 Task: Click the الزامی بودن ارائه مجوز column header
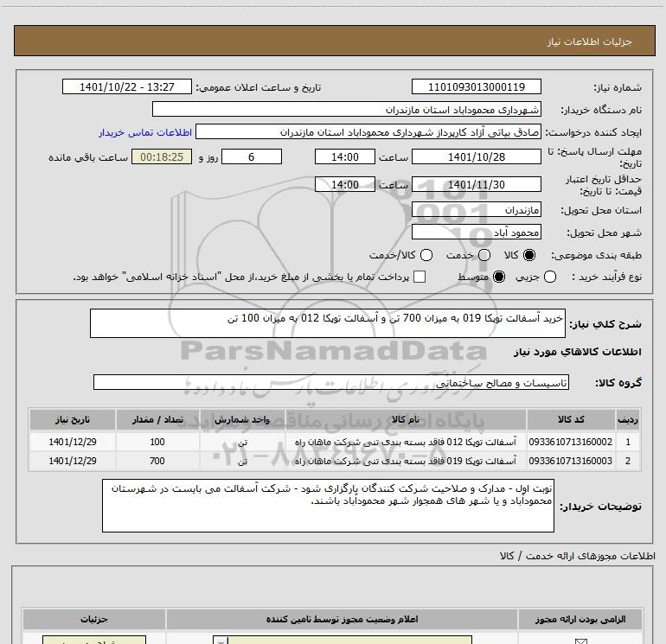[580, 620]
